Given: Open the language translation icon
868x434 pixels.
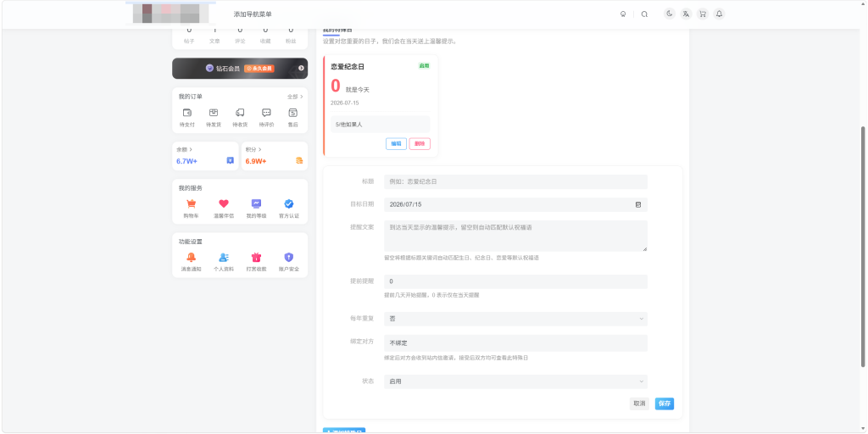Looking at the screenshot, I should (x=686, y=14).
